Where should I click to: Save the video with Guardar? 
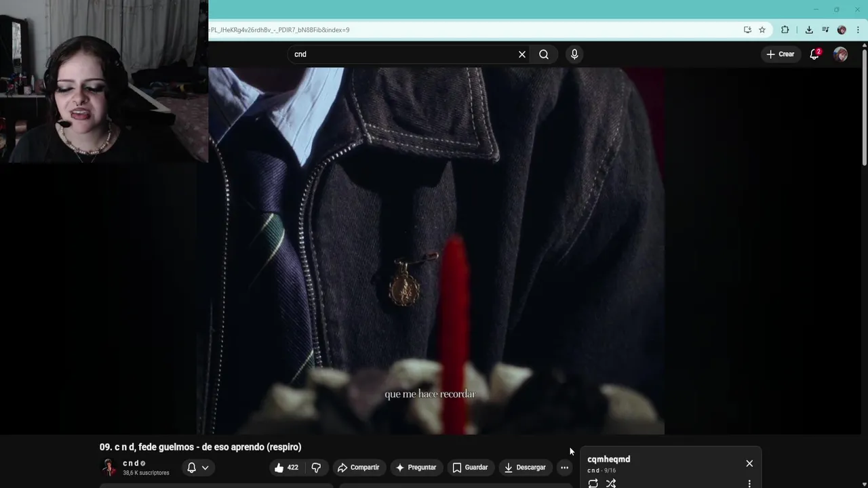470,467
